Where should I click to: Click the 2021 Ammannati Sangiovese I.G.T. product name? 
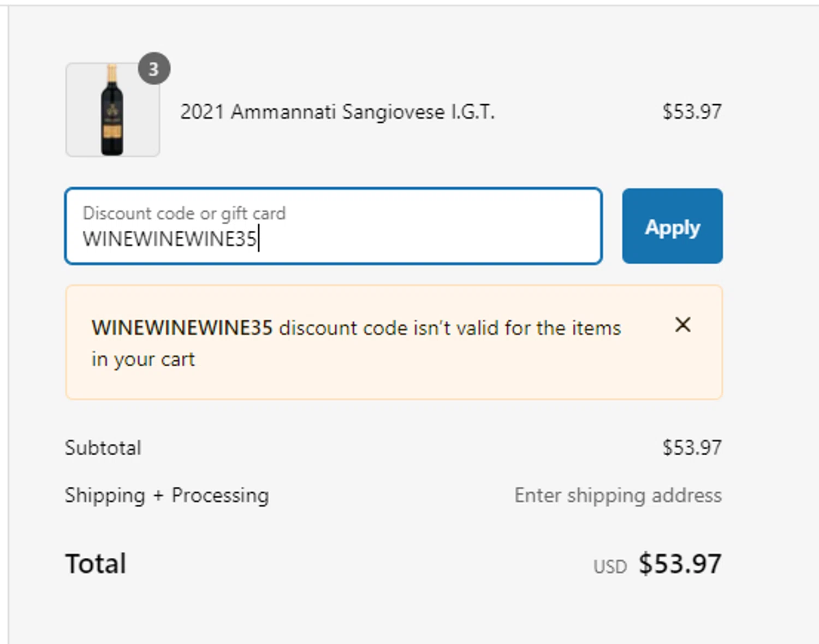point(337,112)
